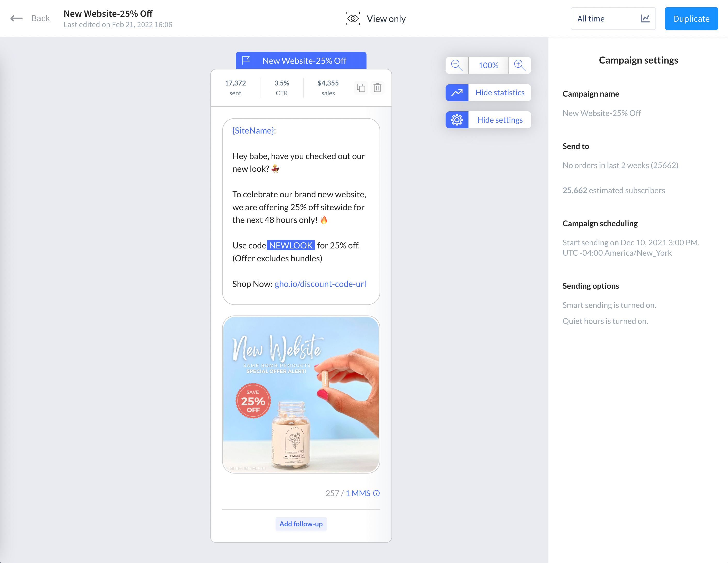Click campaign name value New Website-25% Off

[602, 113]
